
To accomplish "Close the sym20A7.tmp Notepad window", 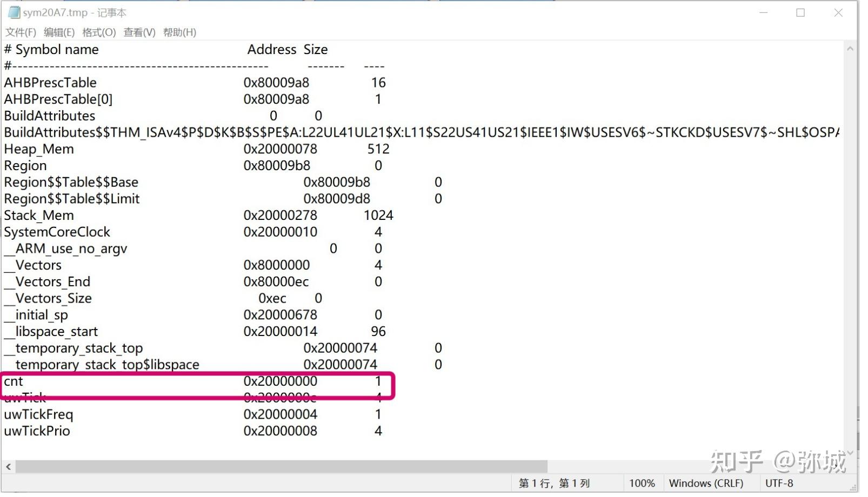I will click(x=838, y=12).
